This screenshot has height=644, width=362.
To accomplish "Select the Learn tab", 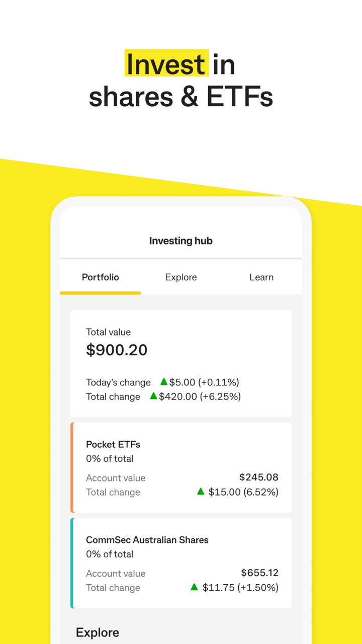I will pyautogui.click(x=261, y=277).
